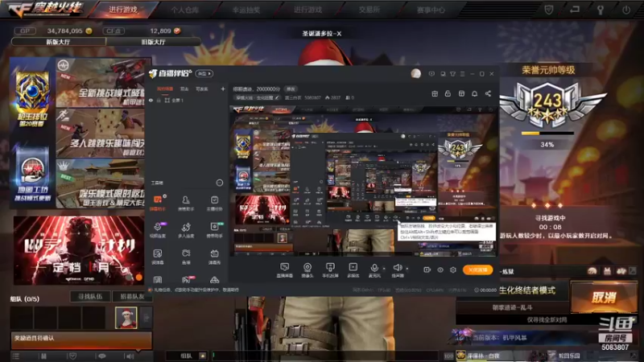
Task: Switch to the new-style lobby (新版大厅)
Action: coord(58,42)
